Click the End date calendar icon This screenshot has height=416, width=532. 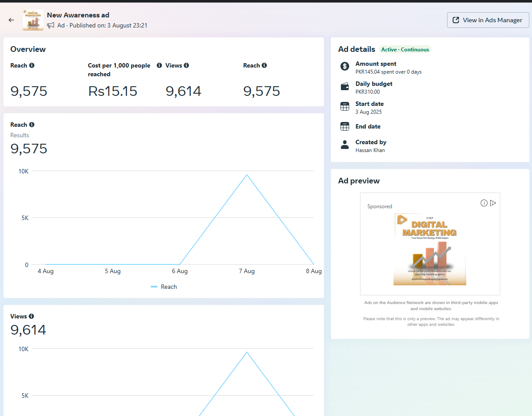point(345,126)
